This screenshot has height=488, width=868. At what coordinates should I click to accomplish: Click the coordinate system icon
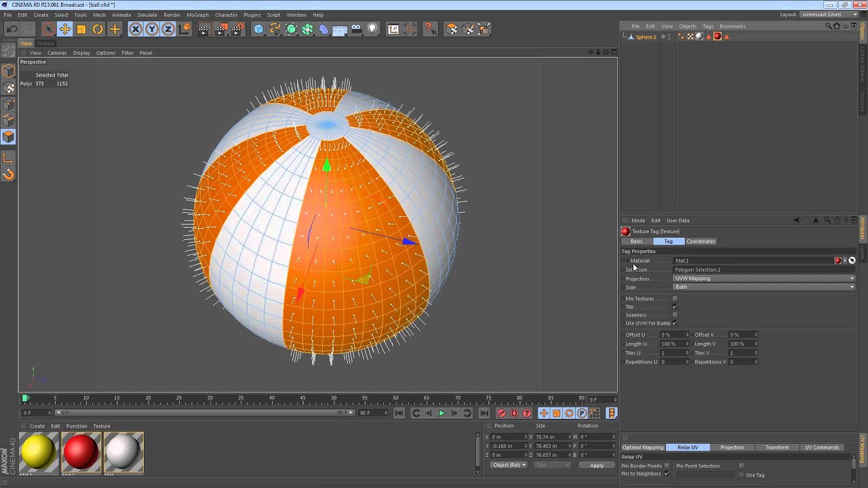tap(184, 29)
